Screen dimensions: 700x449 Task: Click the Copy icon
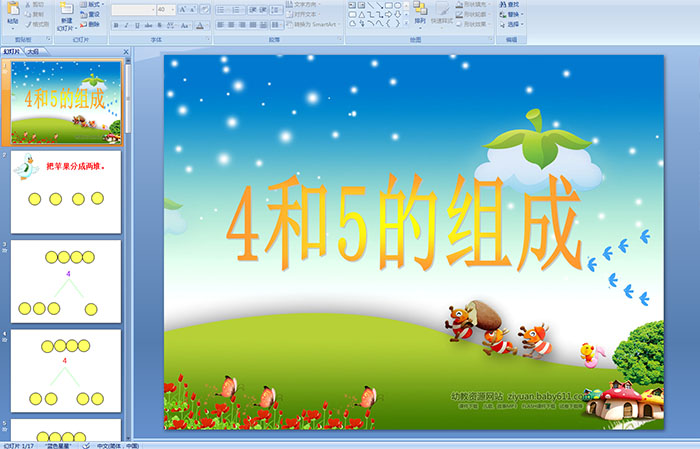coord(29,15)
